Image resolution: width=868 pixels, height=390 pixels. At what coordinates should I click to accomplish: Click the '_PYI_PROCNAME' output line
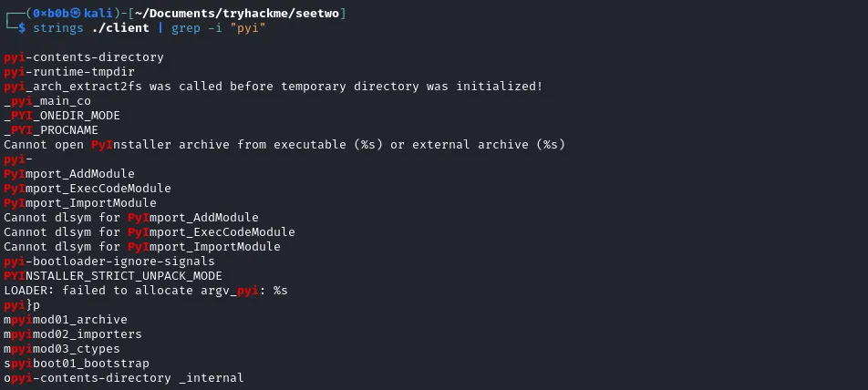point(51,130)
